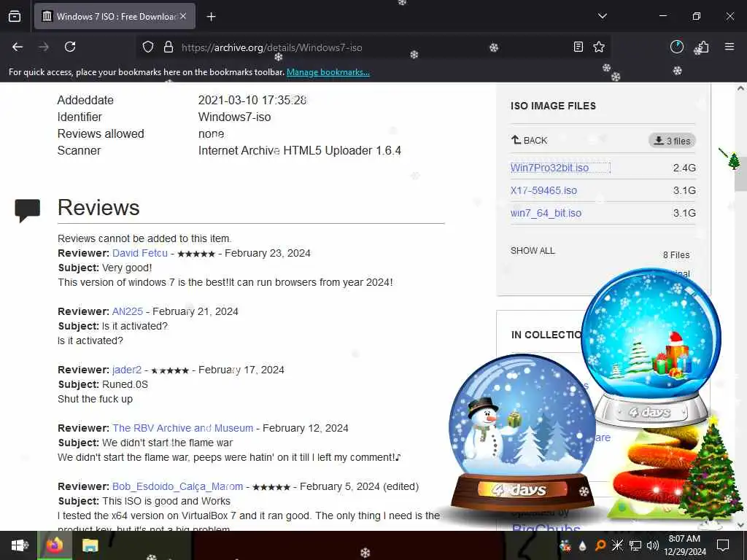
Task: Click the Reviews section heading
Action: pyautogui.click(x=98, y=208)
